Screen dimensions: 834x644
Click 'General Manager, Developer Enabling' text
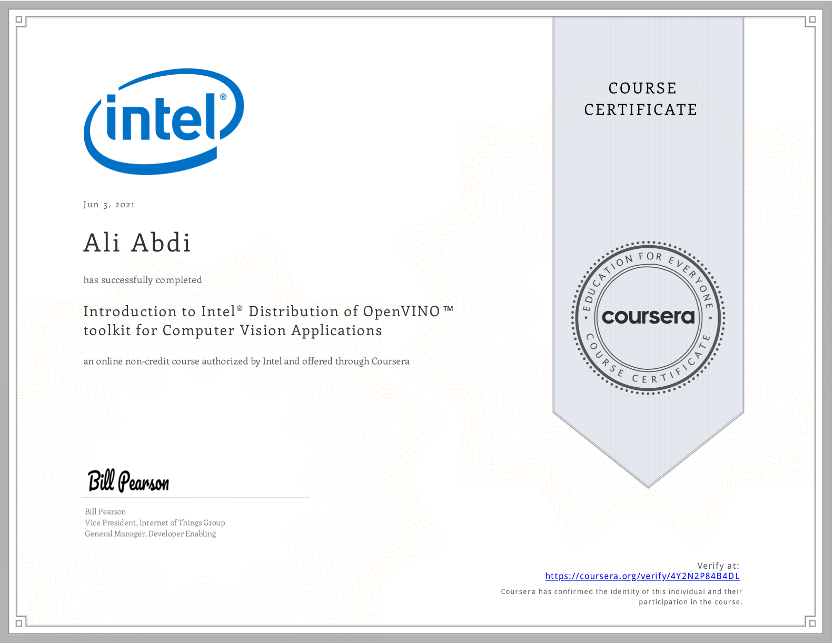(151, 534)
